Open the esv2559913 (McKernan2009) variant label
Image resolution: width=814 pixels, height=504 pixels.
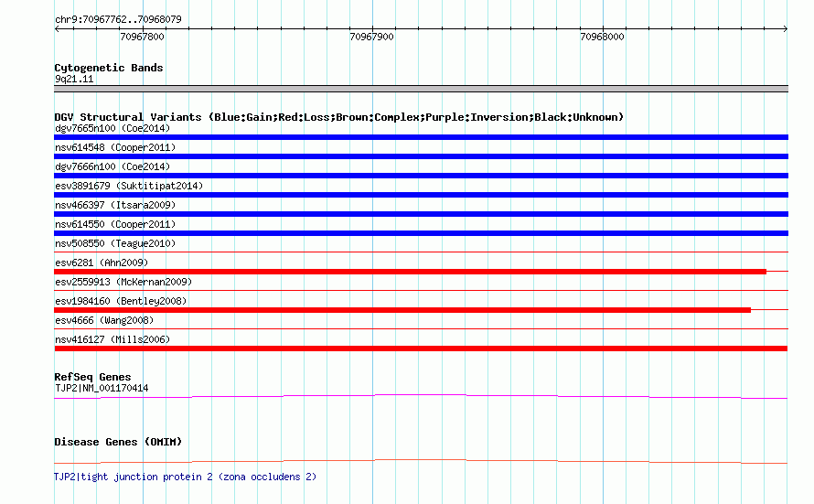(123, 282)
